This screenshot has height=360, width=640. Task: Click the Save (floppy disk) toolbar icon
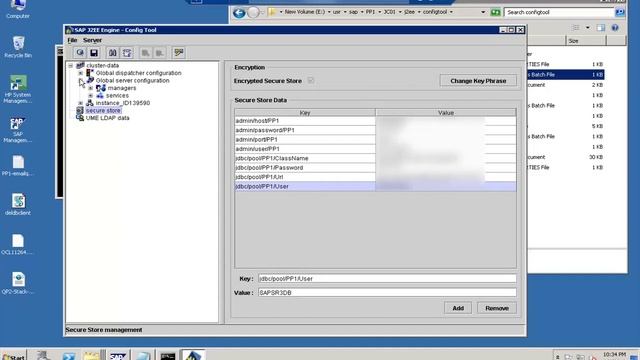click(x=94, y=53)
